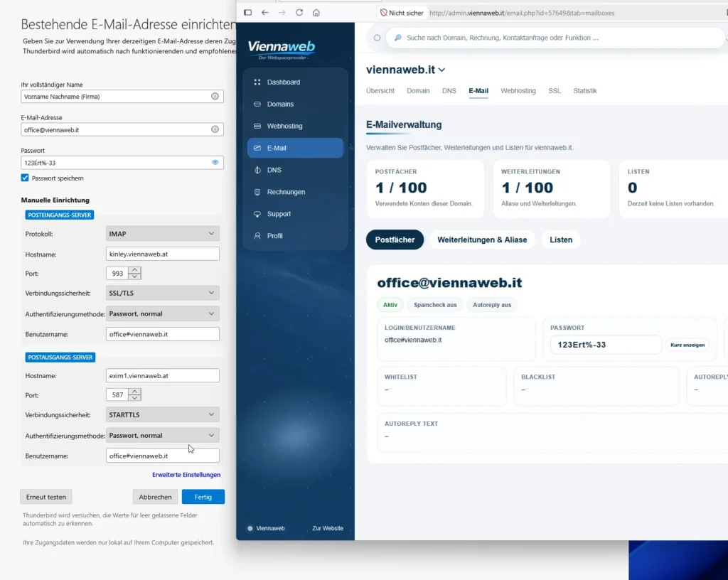728x580 pixels.
Task: Click 'Kurz anzeigen' password button
Action: 687,345
